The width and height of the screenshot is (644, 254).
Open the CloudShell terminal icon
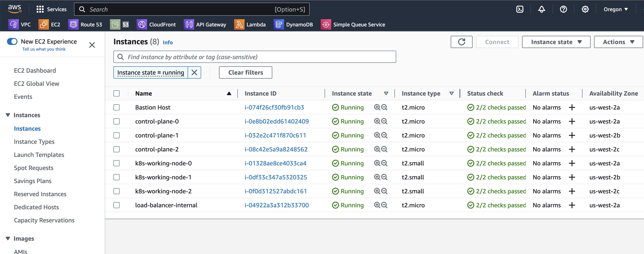click(x=520, y=9)
